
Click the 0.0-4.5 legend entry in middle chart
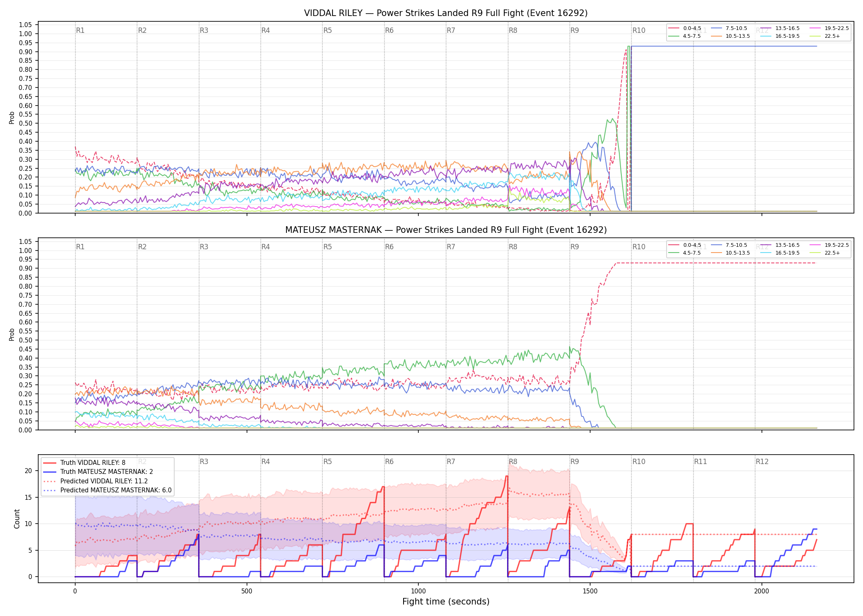(x=685, y=245)
